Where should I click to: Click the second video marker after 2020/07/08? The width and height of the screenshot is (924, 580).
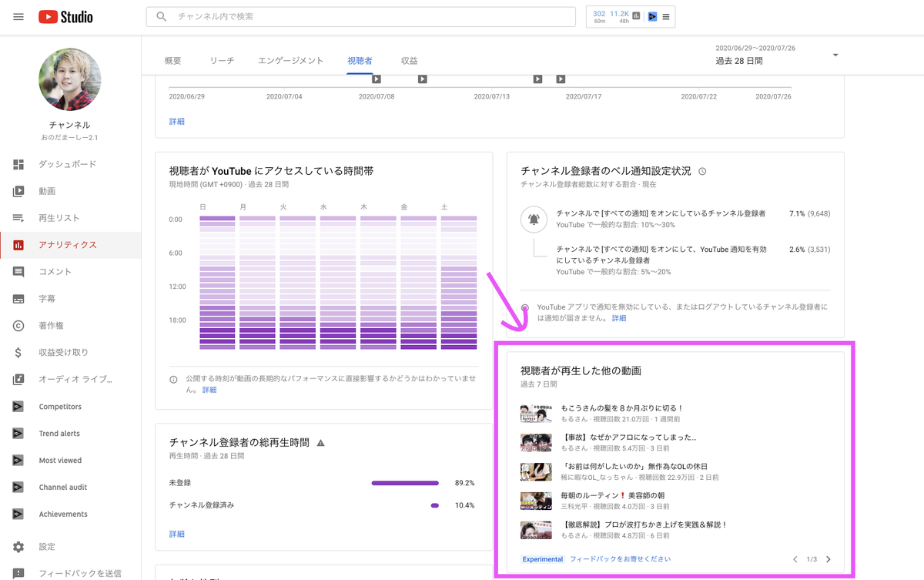click(423, 79)
